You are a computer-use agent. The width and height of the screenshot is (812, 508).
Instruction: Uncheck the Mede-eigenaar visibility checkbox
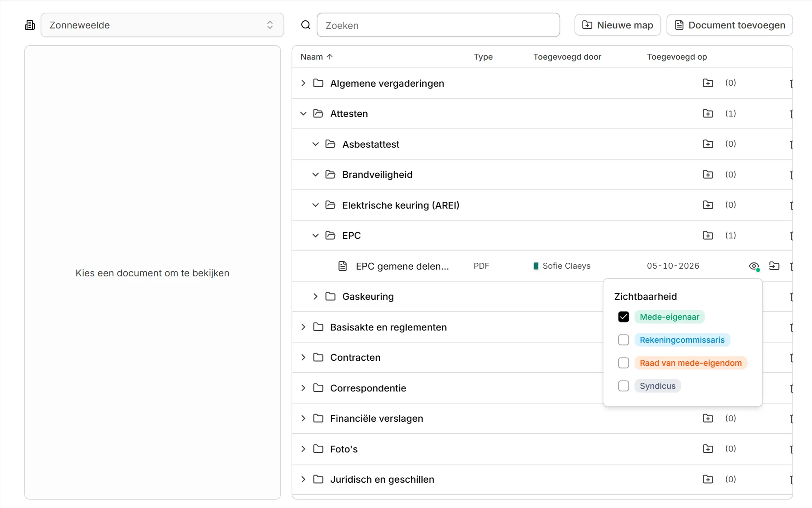(623, 317)
